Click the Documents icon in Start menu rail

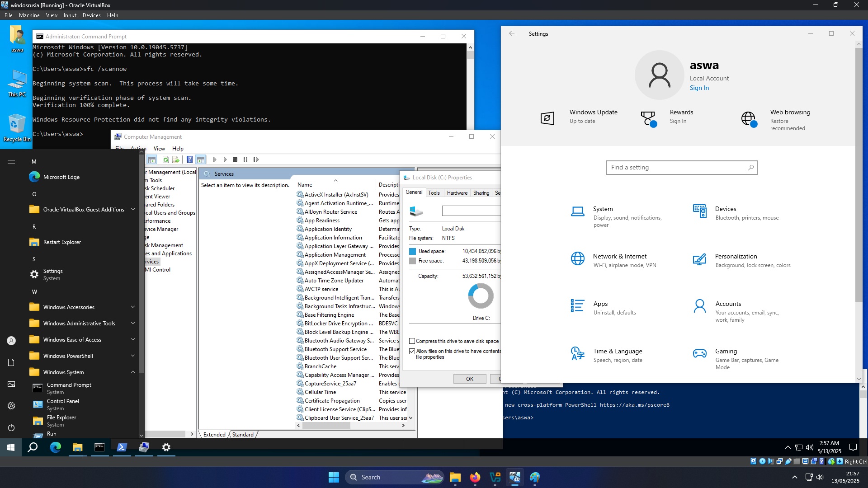[x=11, y=362]
